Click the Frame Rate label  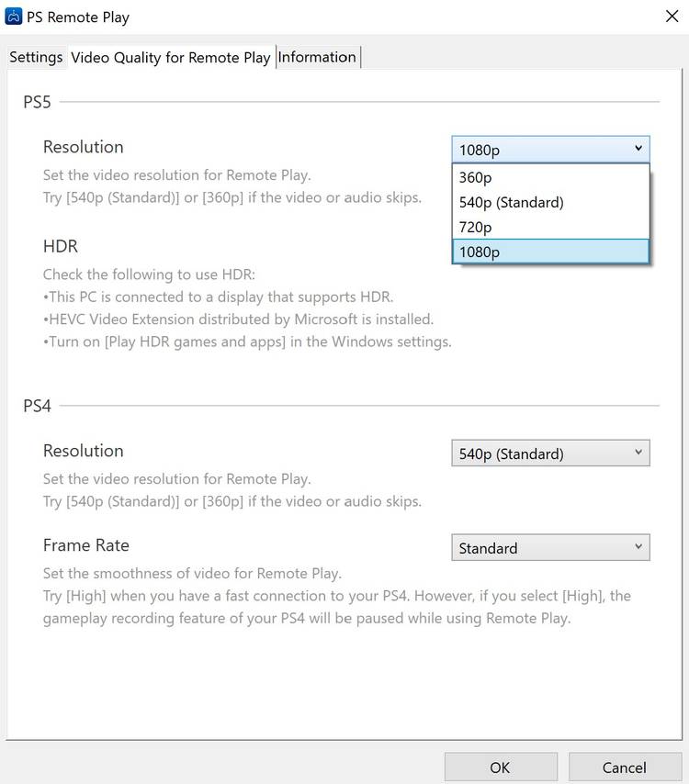(85, 544)
